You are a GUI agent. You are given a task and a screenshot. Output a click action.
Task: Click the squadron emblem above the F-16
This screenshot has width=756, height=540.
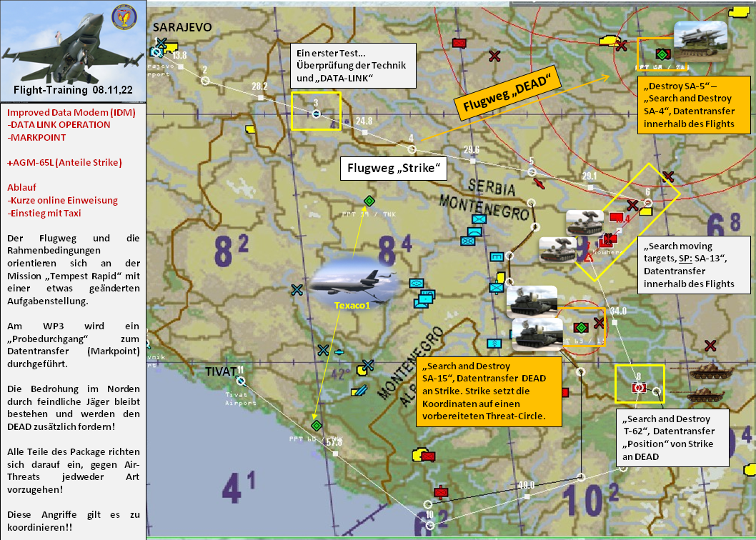click(x=124, y=18)
